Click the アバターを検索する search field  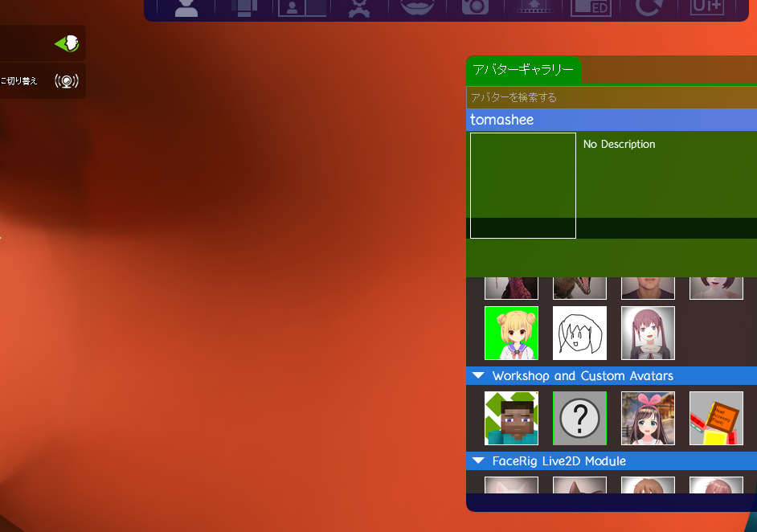pyautogui.click(x=612, y=97)
